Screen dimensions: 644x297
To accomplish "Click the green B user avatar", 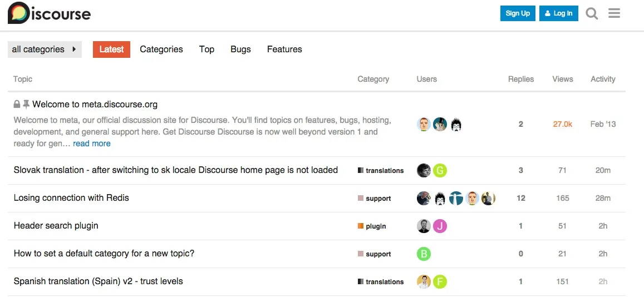I will point(424,254).
